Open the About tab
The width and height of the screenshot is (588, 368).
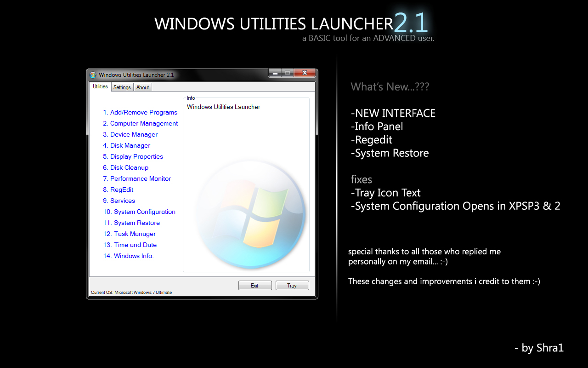[x=142, y=87]
